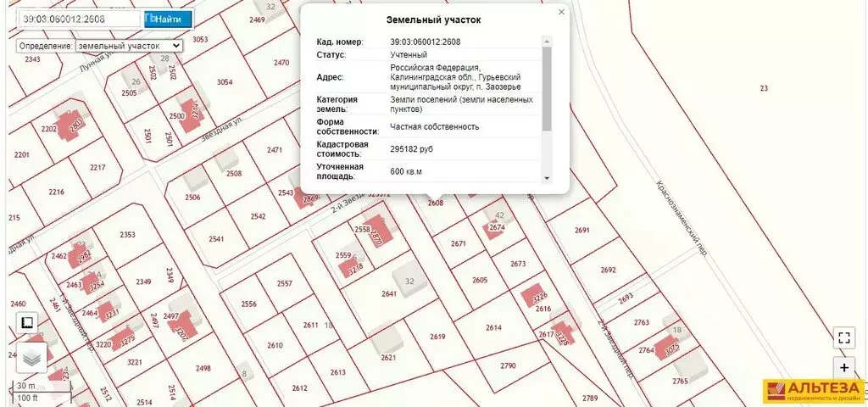This screenshot has width=868, height=407.
Task: Zoom in with the plus button
Action: point(843,368)
